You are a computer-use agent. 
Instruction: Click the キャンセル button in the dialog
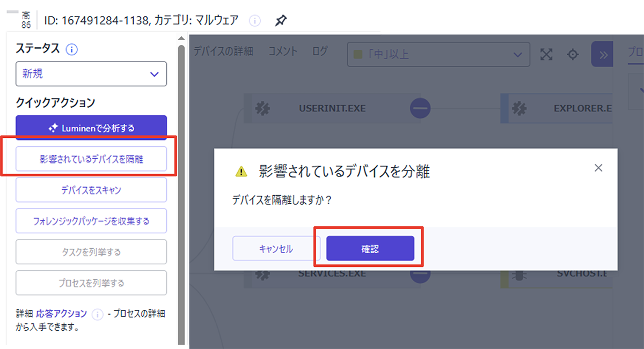[x=276, y=249]
